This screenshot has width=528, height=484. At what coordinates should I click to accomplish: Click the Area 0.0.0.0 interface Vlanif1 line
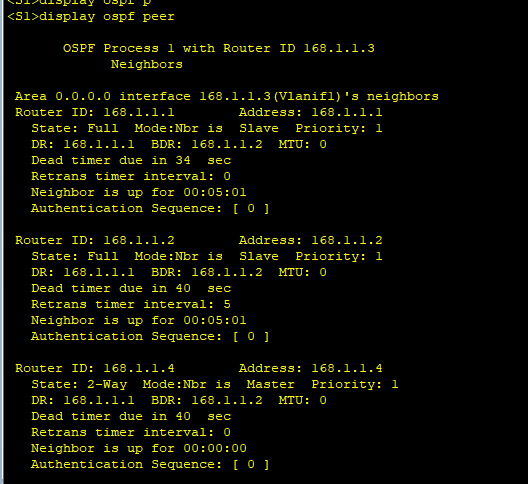coord(227,96)
